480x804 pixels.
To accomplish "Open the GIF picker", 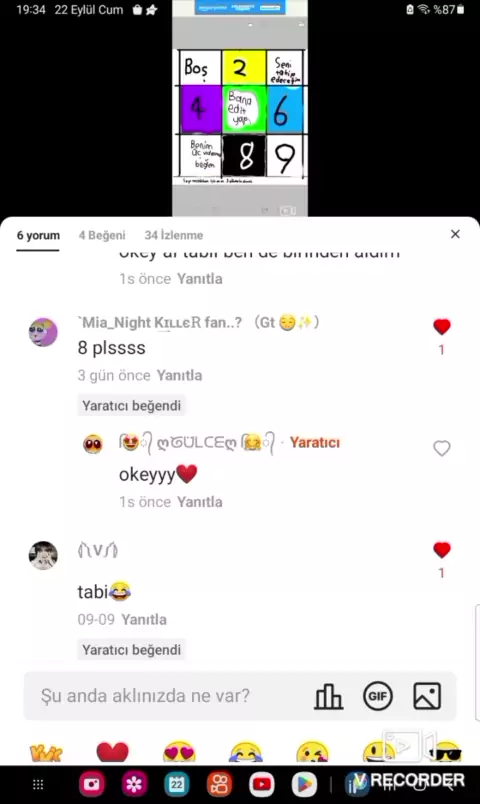I will 378,696.
